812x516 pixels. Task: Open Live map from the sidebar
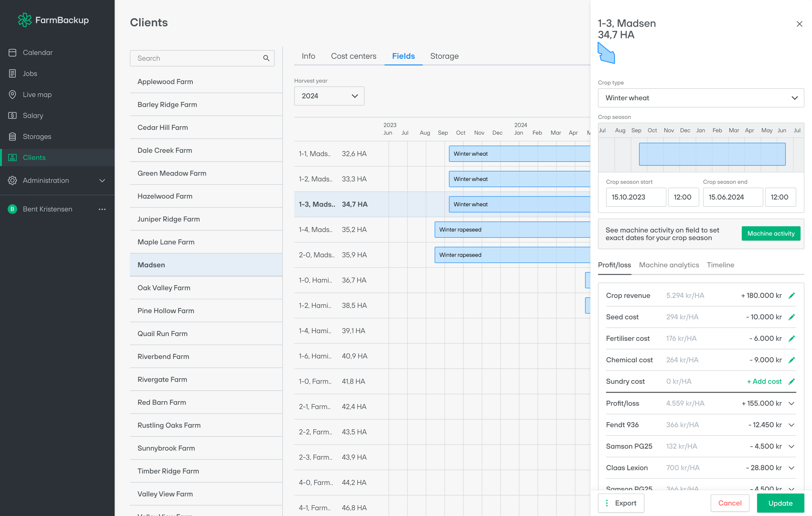37,95
